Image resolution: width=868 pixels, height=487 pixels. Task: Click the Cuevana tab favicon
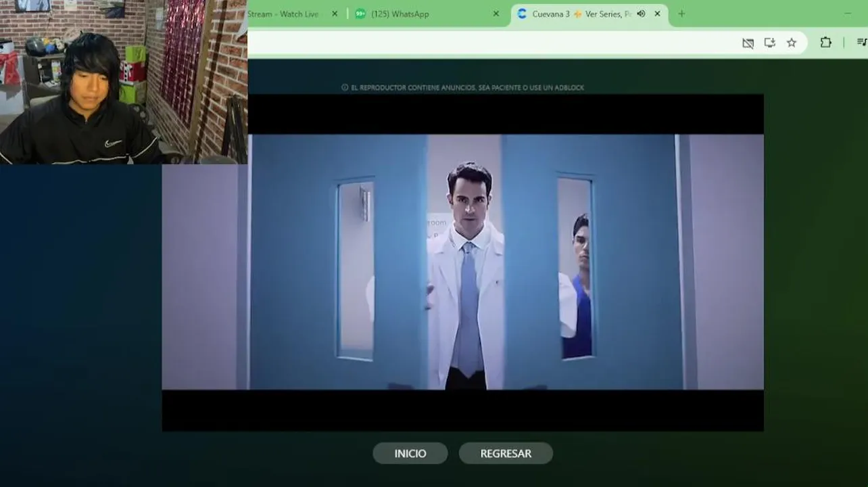(522, 14)
